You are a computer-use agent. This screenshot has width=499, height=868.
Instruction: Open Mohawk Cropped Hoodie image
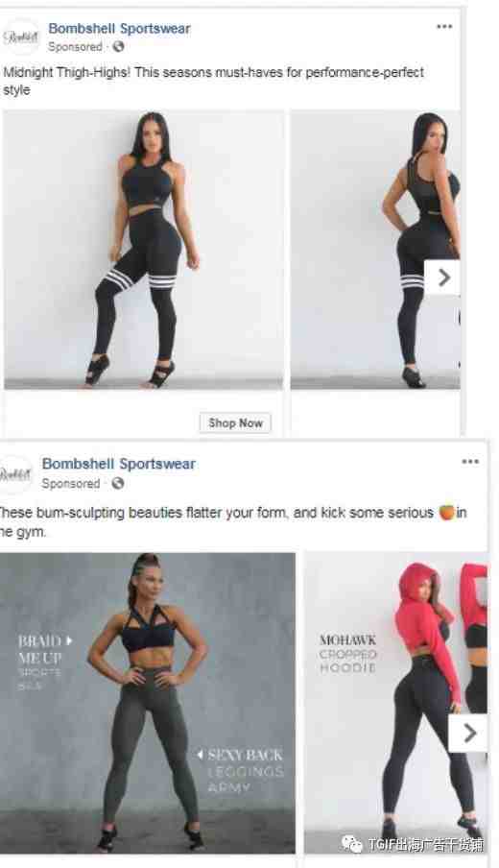[396, 703]
